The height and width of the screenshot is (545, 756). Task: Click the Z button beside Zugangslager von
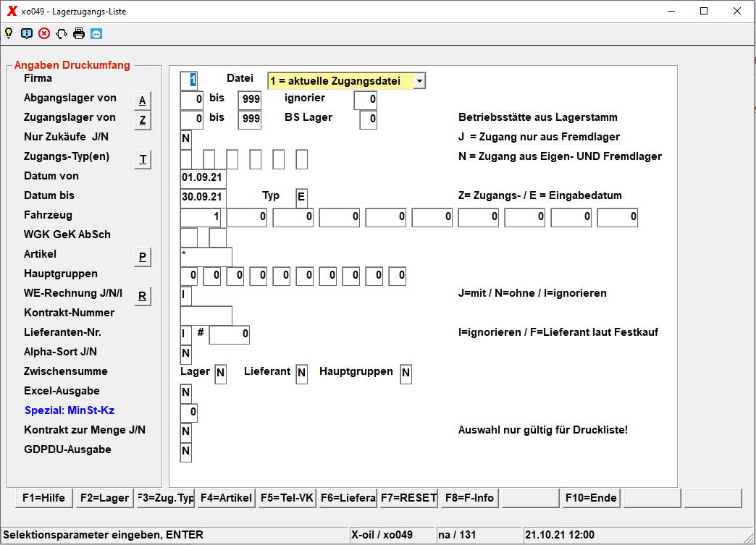click(x=142, y=120)
